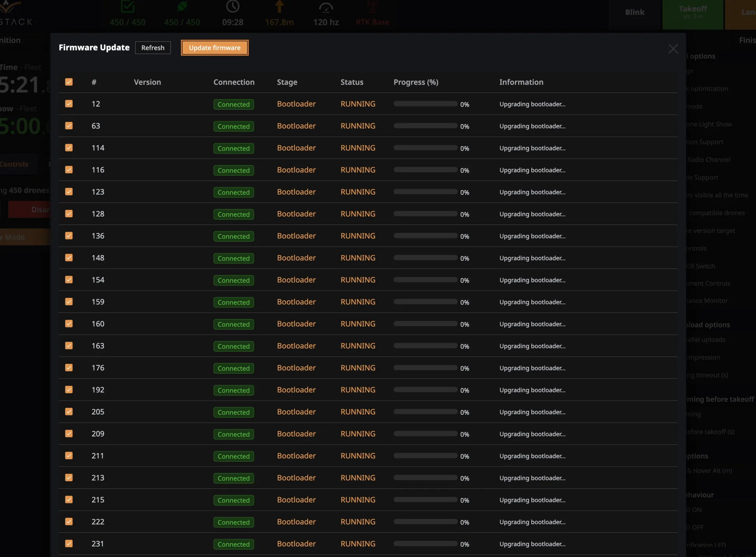Screen dimensions: 756x557
Task: Toggle the select-all checkbox in header
Action: click(69, 82)
